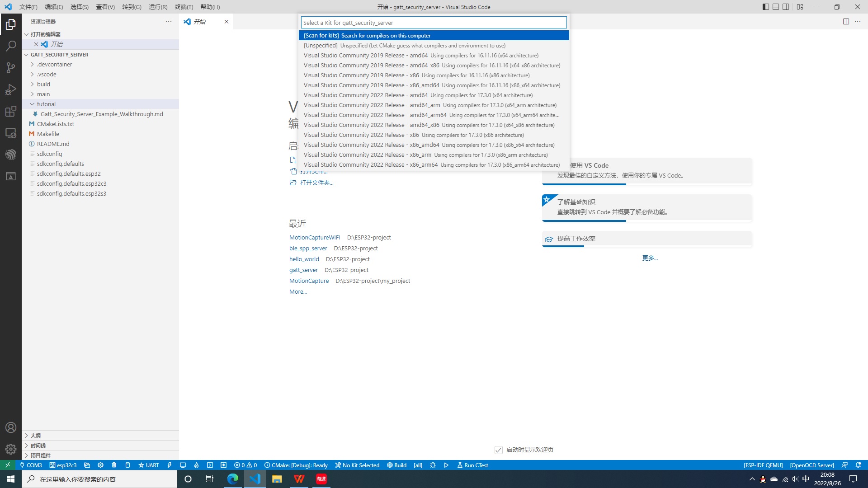Image resolution: width=868 pixels, height=488 pixels.
Task: Open the ESP-IDF Explorer icon in activity bar
Action: tap(11, 155)
